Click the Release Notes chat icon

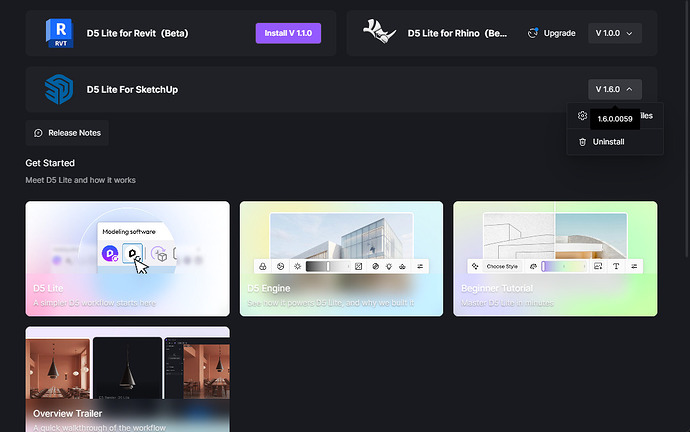click(x=38, y=133)
